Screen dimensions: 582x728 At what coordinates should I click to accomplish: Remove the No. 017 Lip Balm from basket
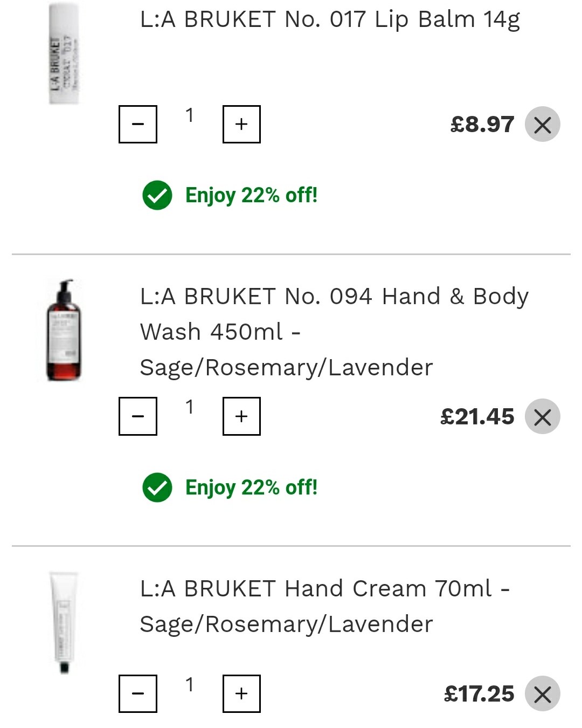click(543, 125)
